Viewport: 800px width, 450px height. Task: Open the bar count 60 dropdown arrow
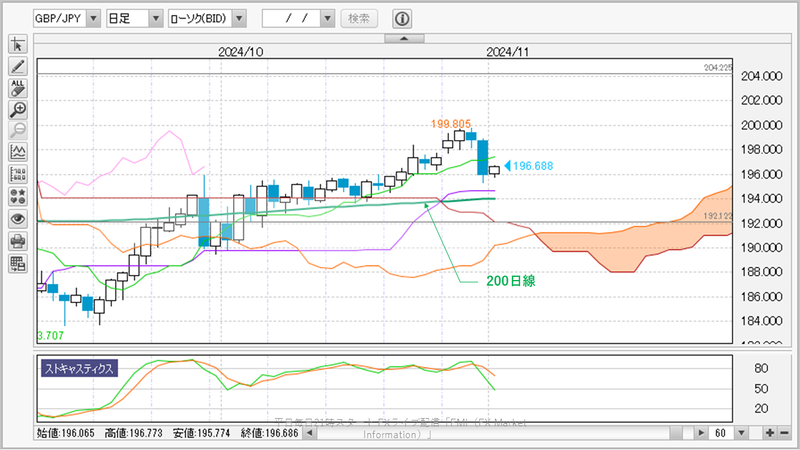click(x=742, y=433)
